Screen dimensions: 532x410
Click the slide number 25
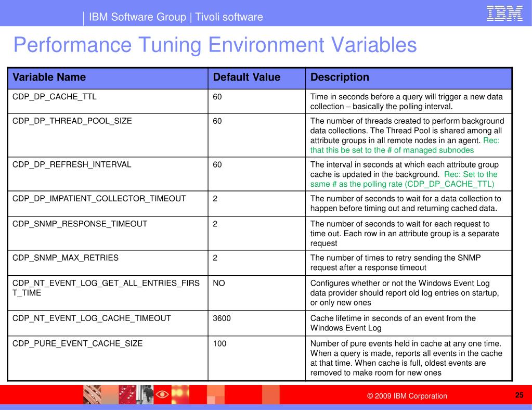519,395
